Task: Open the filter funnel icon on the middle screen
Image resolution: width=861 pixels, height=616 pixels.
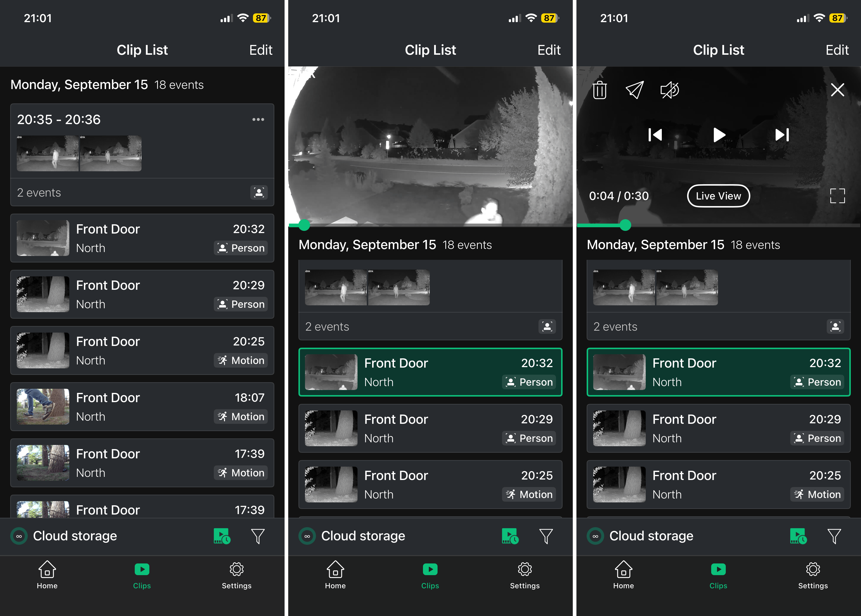Action: [x=546, y=536]
